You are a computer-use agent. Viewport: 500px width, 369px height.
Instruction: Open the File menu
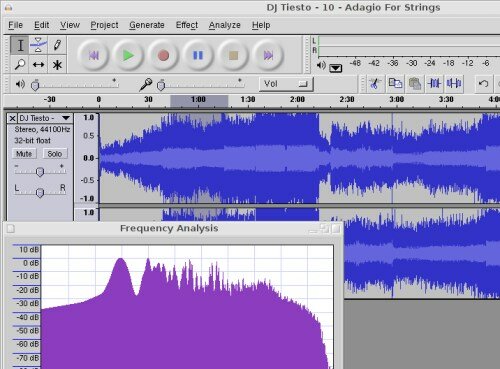[15, 25]
